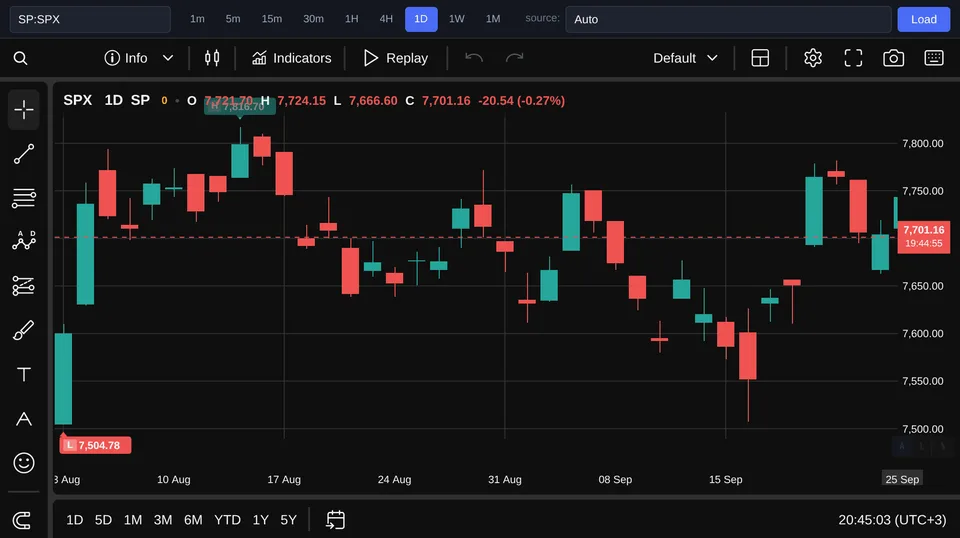Click the blue Load button
This screenshot has height=538, width=960.
point(923,19)
